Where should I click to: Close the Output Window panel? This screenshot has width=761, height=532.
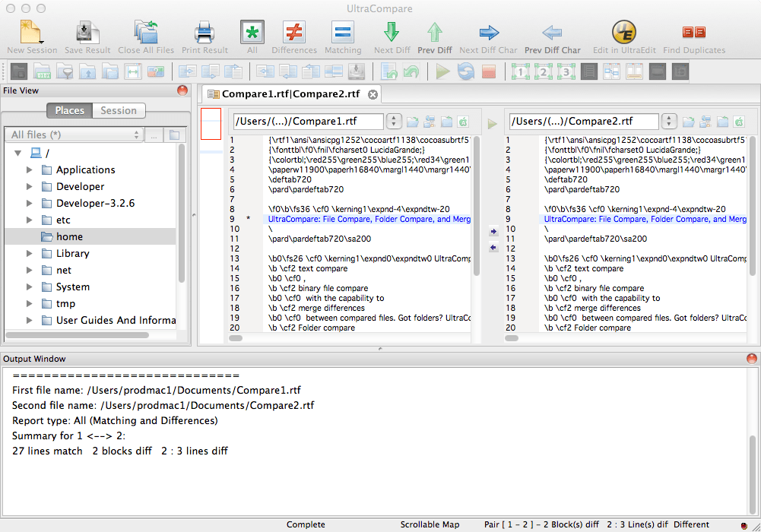click(751, 359)
